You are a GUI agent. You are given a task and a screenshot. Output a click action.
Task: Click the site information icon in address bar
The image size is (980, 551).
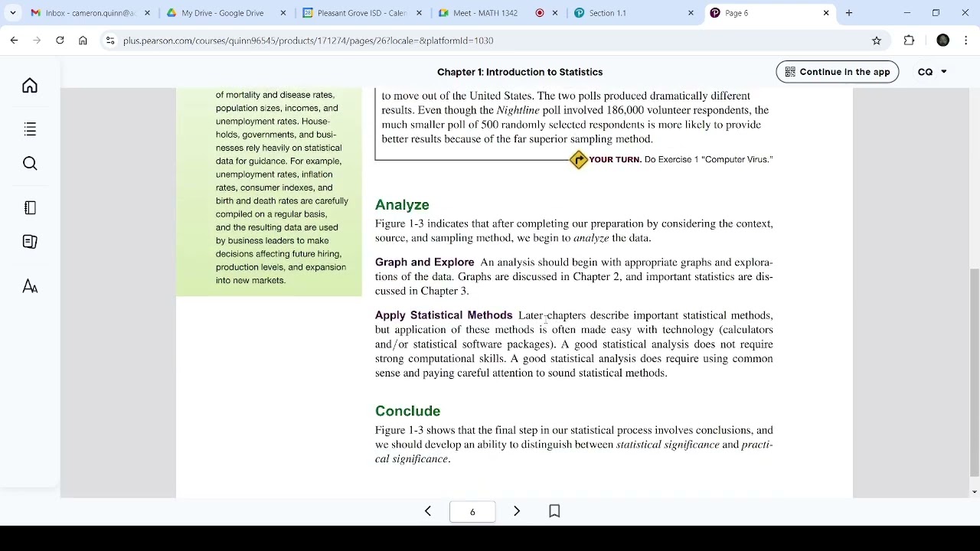pyautogui.click(x=110, y=41)
